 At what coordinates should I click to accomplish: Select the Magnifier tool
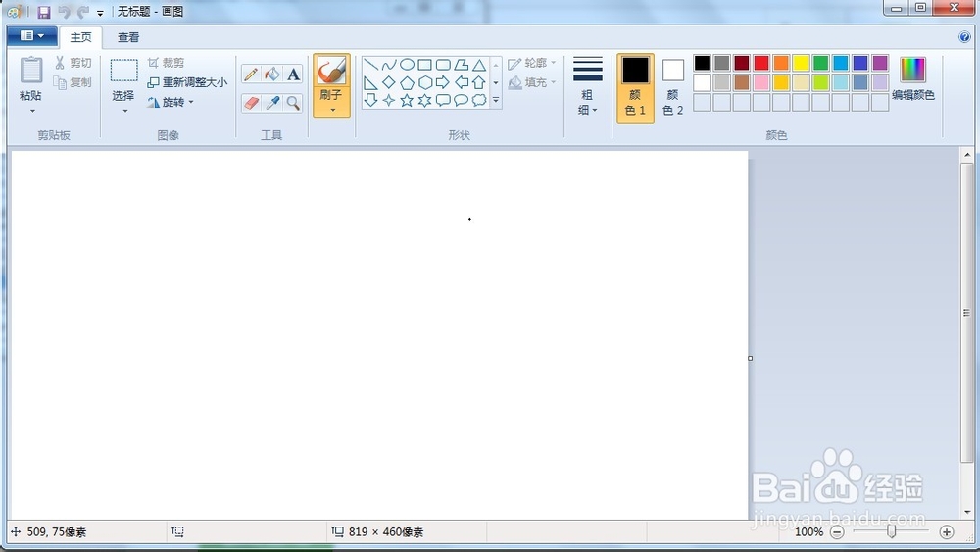tap(293, 103)
